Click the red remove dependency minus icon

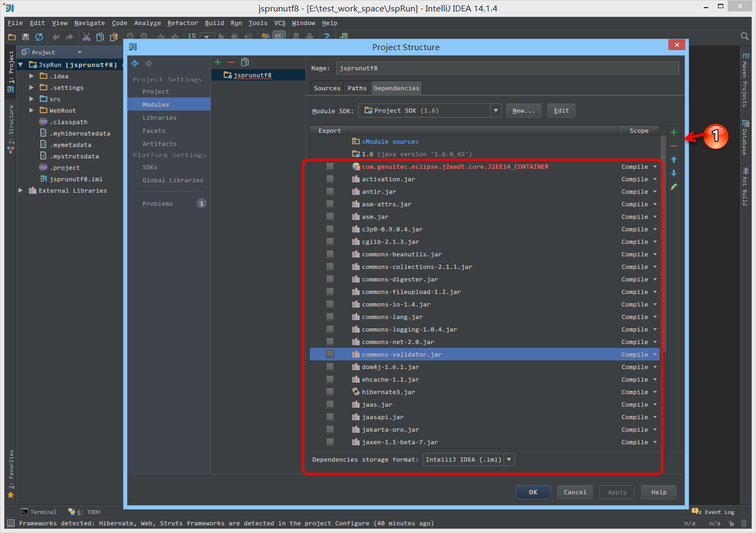[674, 146]
